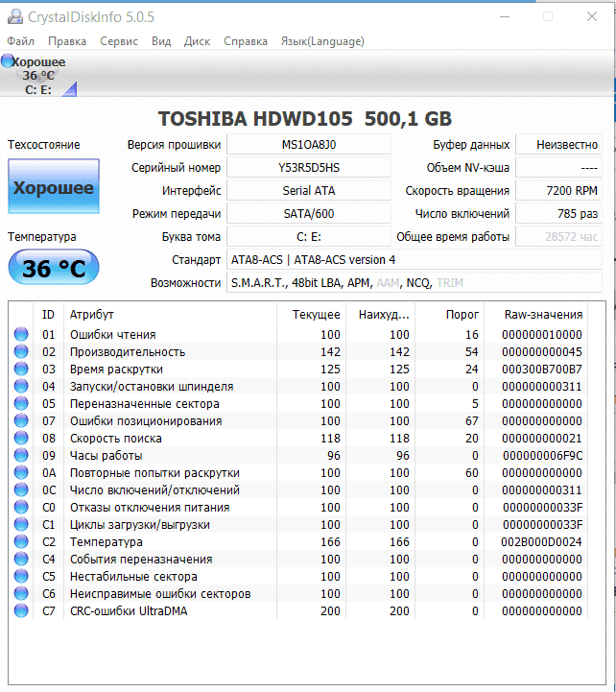Select raw value 000000006F9C
The image size is (616, 692).
pos(543,456)
